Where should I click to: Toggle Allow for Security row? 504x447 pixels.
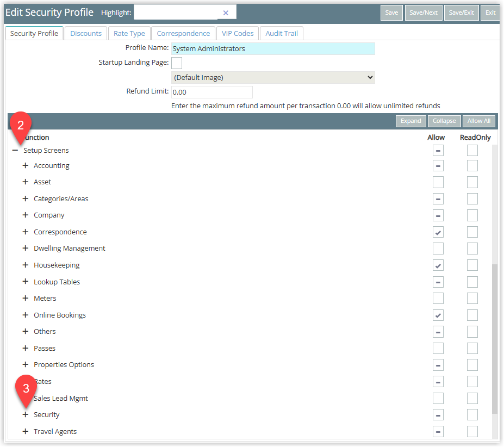pyautogui.click(x=438, y=415)
